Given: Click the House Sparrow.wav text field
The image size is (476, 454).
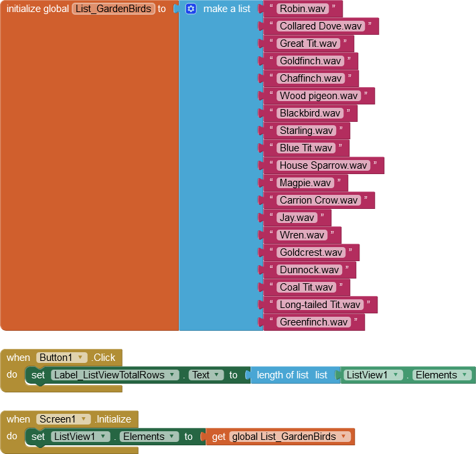Looking at the screenshot, I should [x=323, y=165].
